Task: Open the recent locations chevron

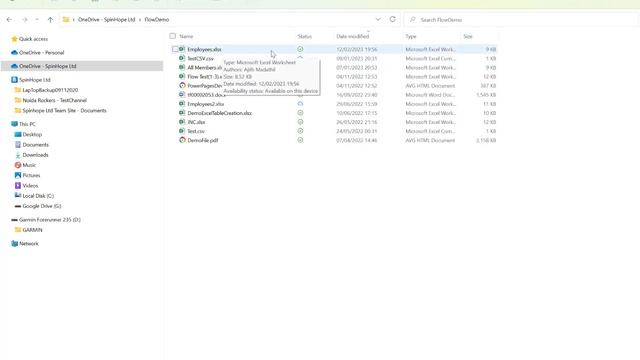Action: (37, 20)
